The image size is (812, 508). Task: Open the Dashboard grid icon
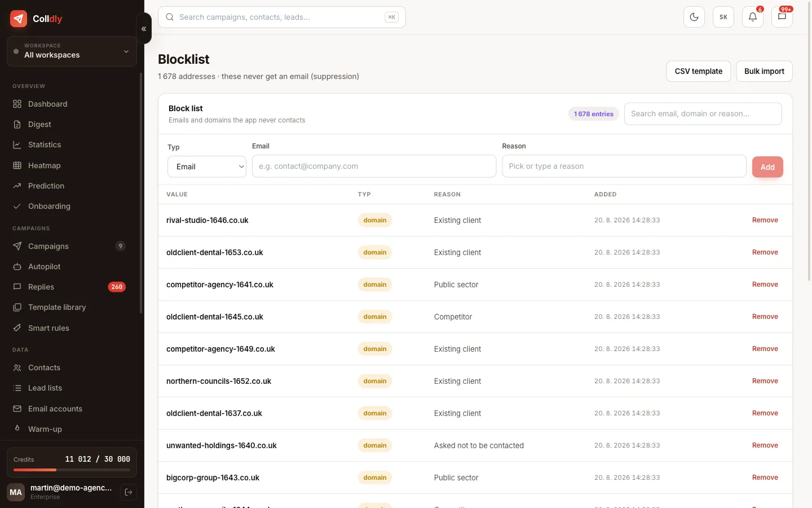(17, 104)
